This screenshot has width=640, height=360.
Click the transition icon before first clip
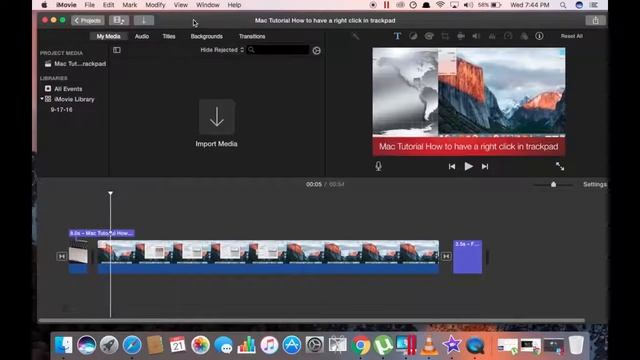tap(61, 256)
